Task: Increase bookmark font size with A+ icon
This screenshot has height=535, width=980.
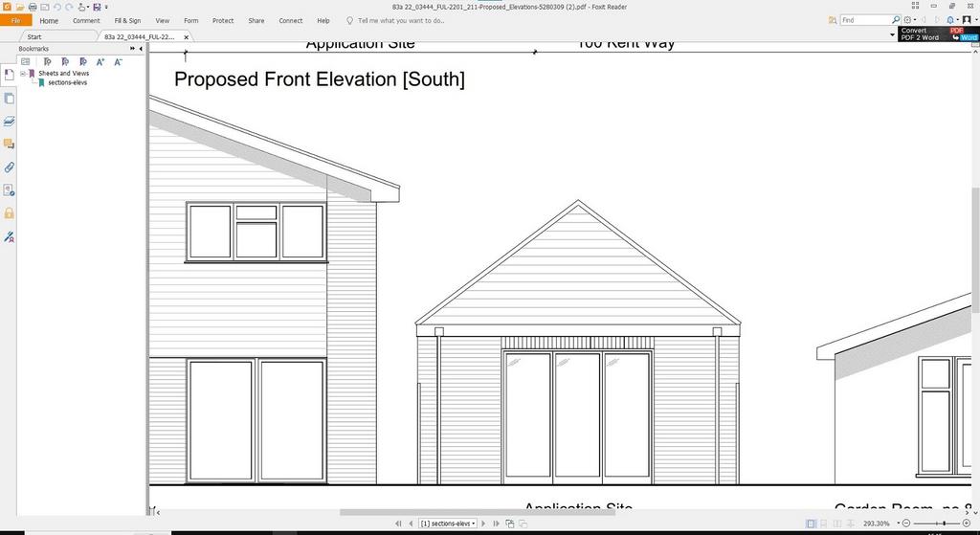Action: pos(100,61)
